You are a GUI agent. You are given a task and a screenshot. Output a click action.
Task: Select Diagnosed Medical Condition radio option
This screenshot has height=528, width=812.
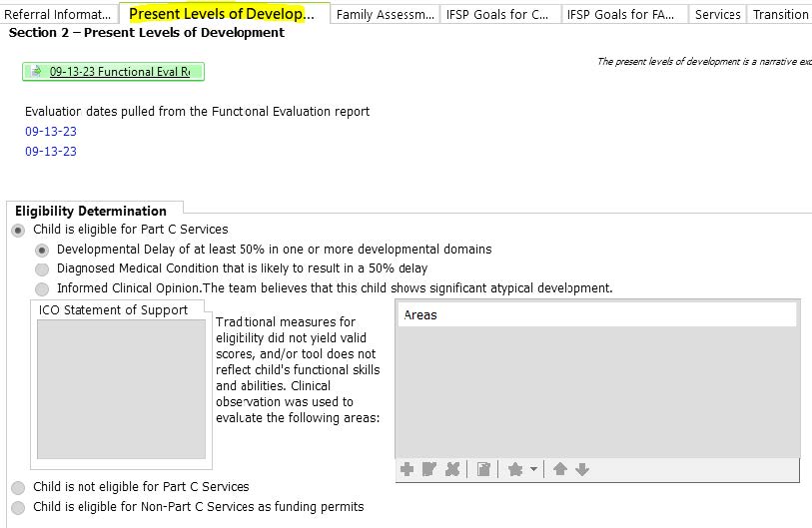(x=42, y=268)
